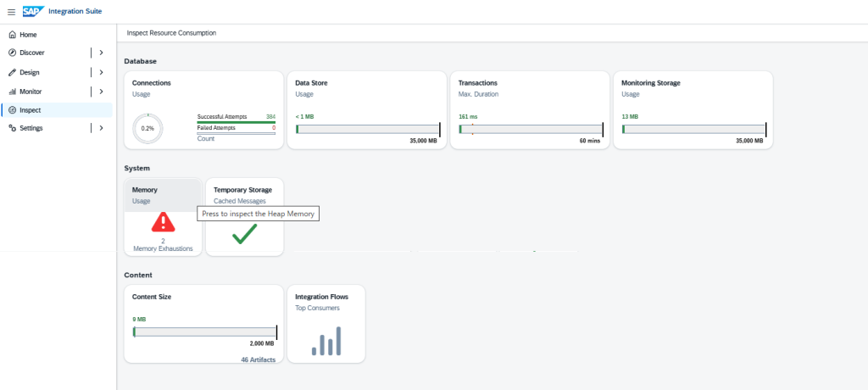Image resolution: width=868 pixels, height=390 pixels.
Task: Click the Monitor chart icon
Action: pos(12,92)
